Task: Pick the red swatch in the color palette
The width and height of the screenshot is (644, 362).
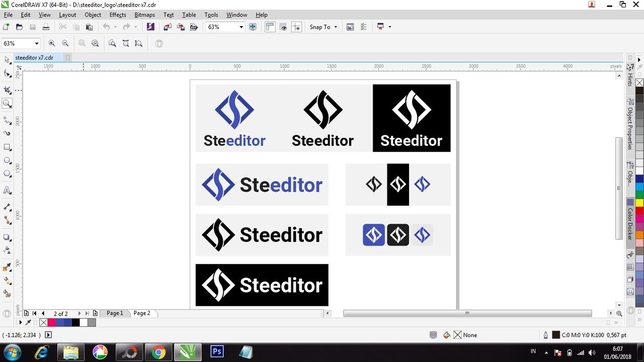Action: point(639,210)
